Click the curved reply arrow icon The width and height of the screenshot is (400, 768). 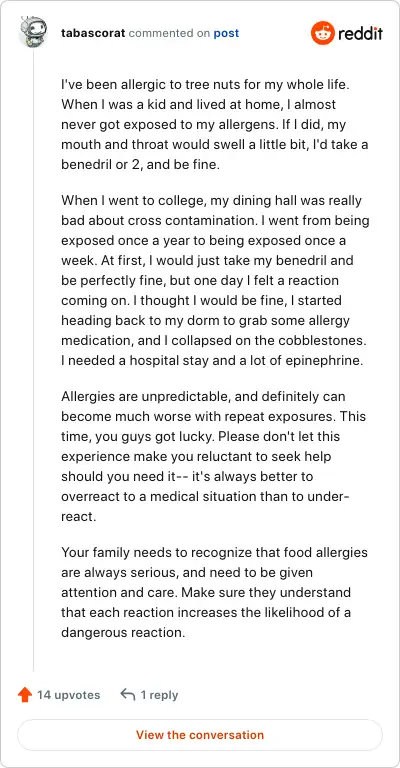point(127,695)
